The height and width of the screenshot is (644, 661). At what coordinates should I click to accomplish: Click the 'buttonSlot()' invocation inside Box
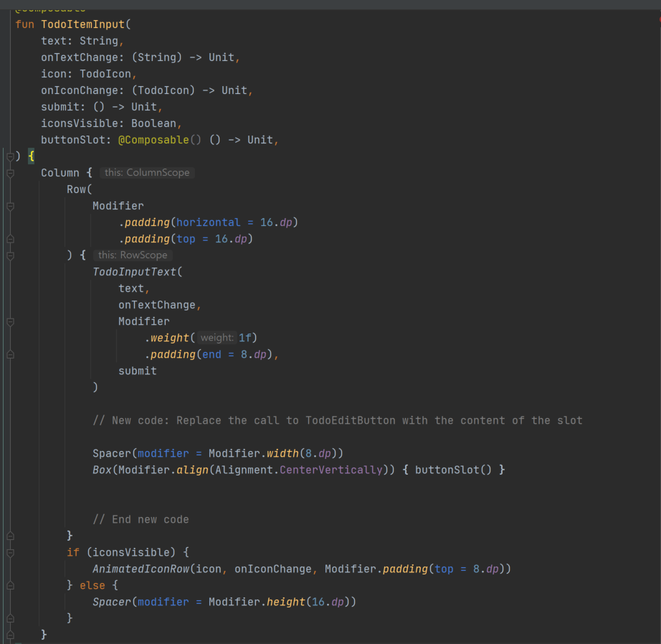click(x=453, y=470)
